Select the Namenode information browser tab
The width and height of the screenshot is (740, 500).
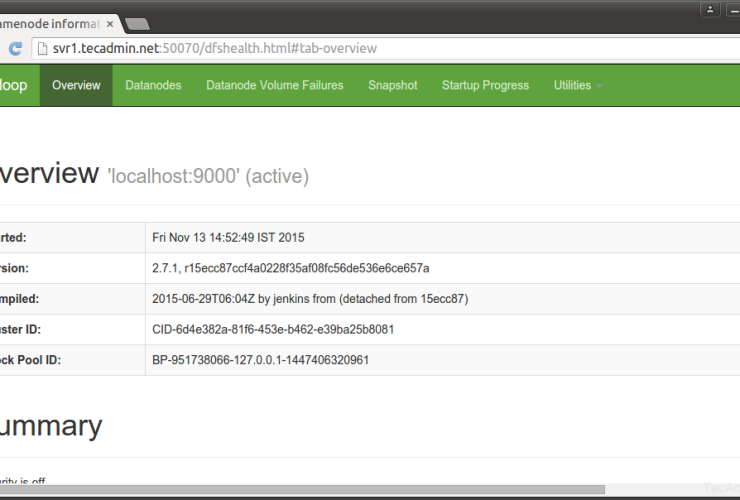pos(50,22)
